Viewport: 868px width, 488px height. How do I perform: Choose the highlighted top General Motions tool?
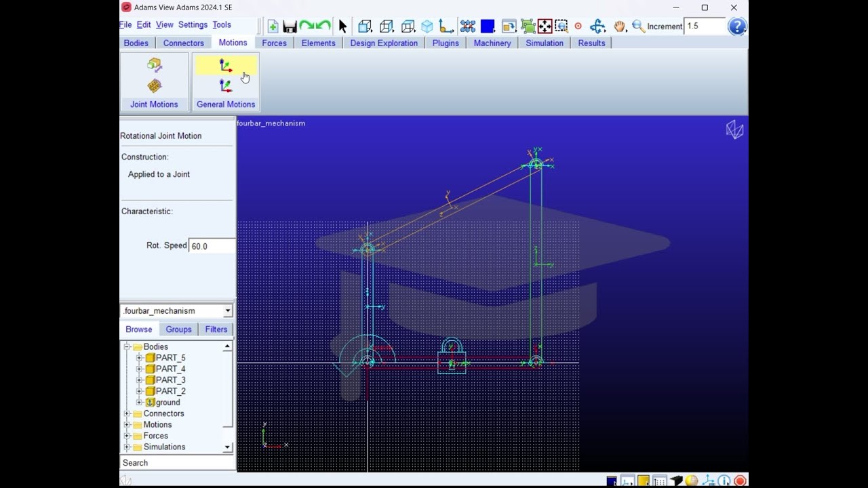[x=226, y=66]
